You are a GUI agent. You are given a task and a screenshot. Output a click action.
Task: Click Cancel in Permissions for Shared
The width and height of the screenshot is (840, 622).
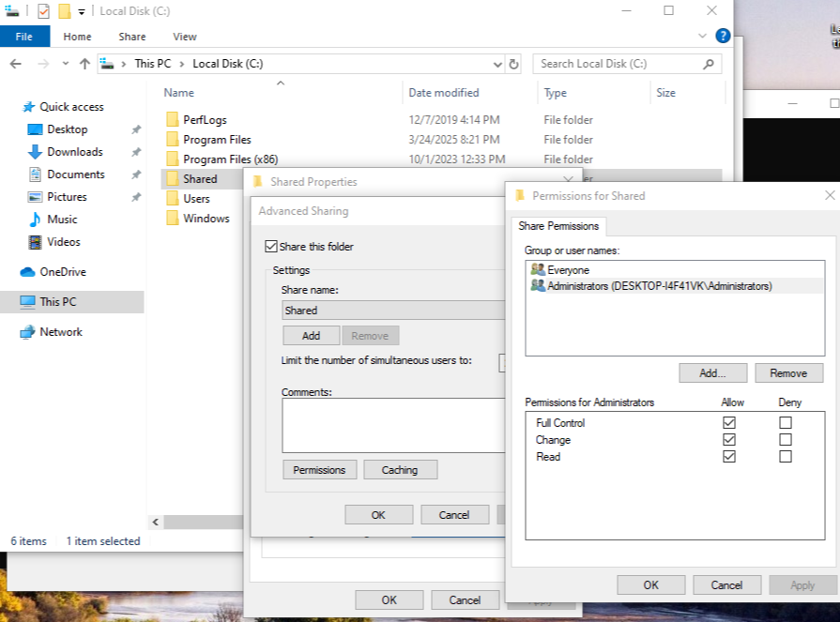coord(726,585)
